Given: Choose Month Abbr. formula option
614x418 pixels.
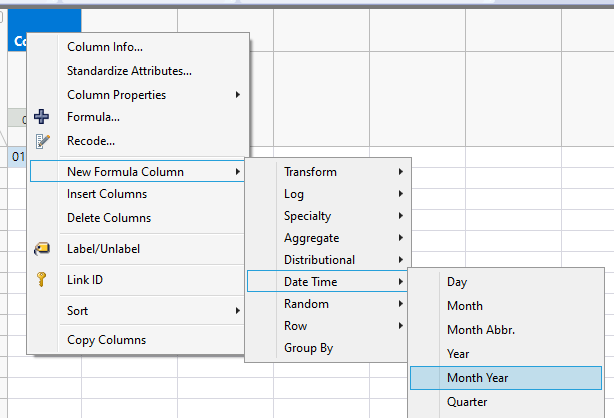Looking at the screenshot, I should point(479,330).
